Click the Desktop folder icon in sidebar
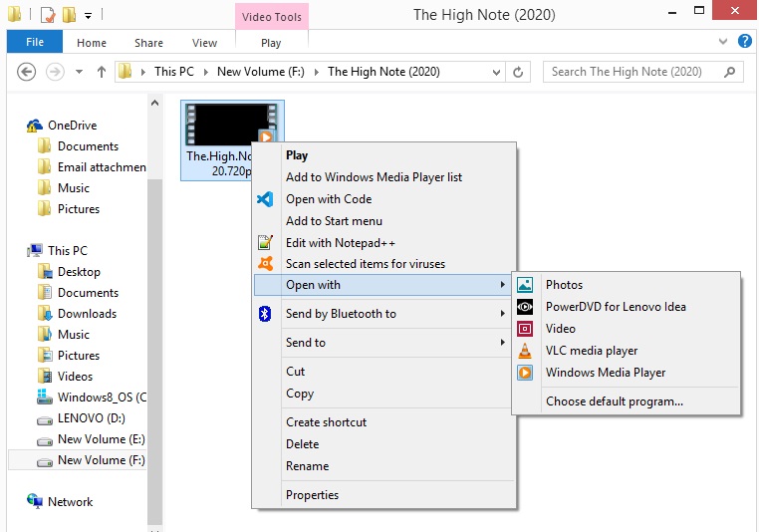Screen dimensions: 759x532 pyautogui.click(x=45, y=272)
